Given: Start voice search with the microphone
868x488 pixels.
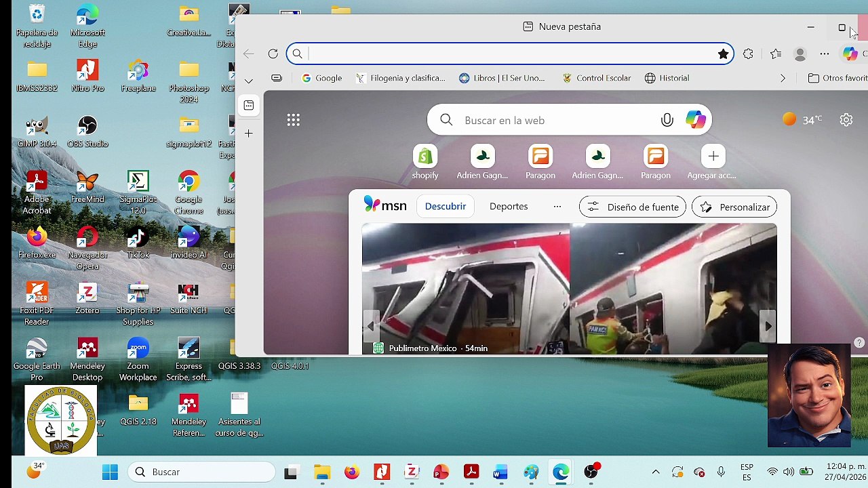Looking at the screenshot, I should (x=667, y=120).
